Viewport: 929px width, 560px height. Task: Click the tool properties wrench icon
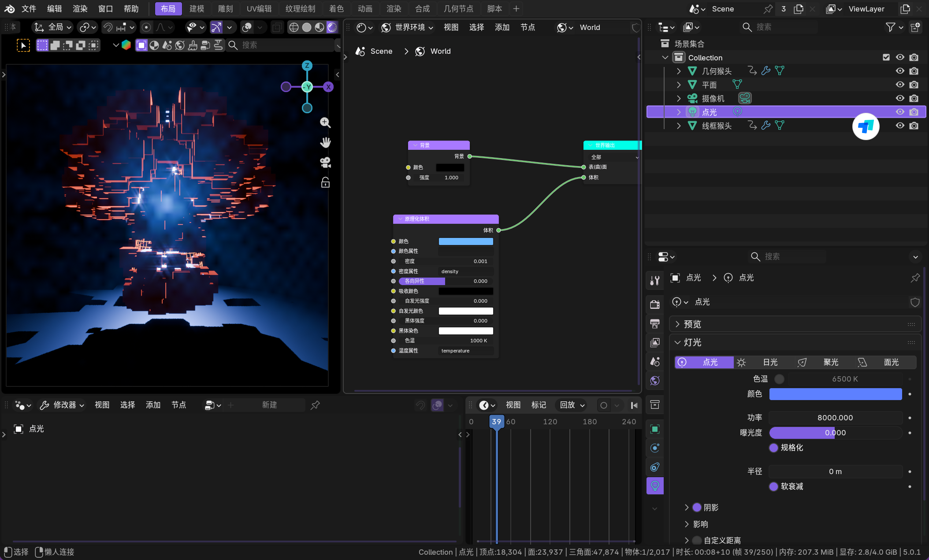[655, 280]
